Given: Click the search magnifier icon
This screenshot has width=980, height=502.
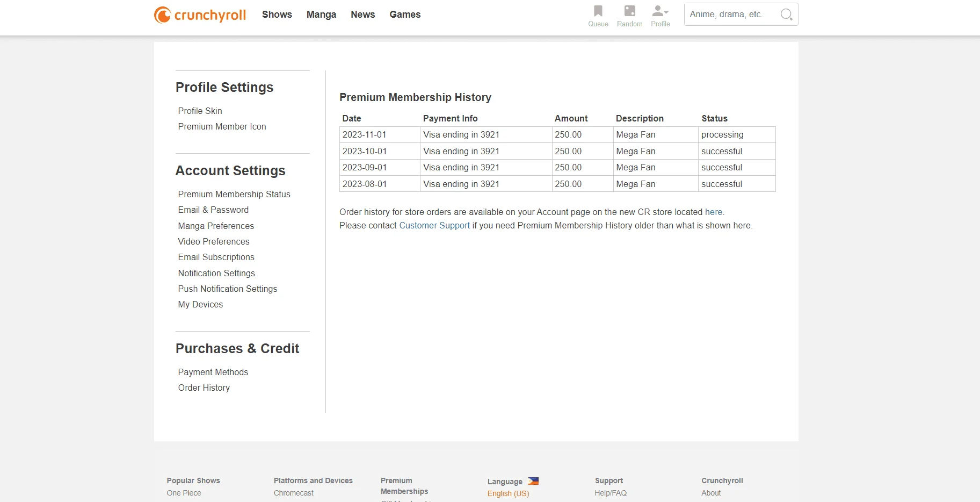Looking at the screenshot, I should [786, 15].
